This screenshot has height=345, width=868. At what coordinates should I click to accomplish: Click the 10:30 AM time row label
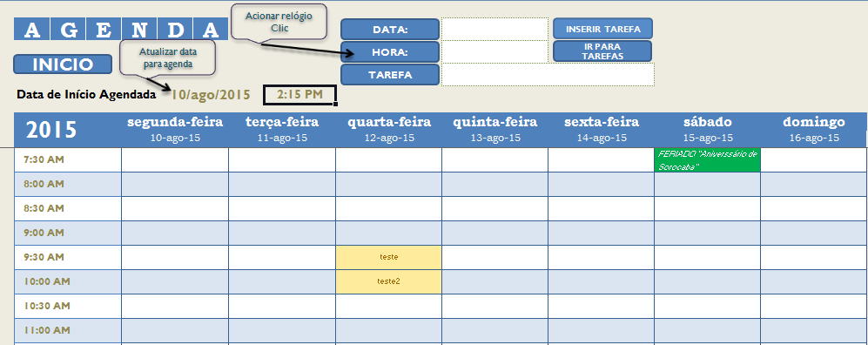(x=68, y=306)
